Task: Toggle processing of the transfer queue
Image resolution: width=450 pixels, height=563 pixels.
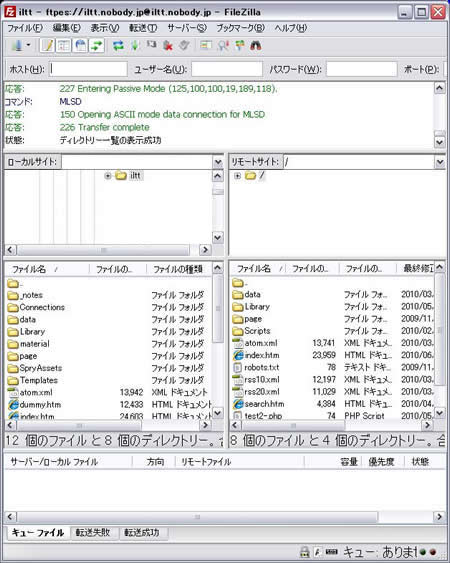Action: pyautogui.click(x=135, y=46)
